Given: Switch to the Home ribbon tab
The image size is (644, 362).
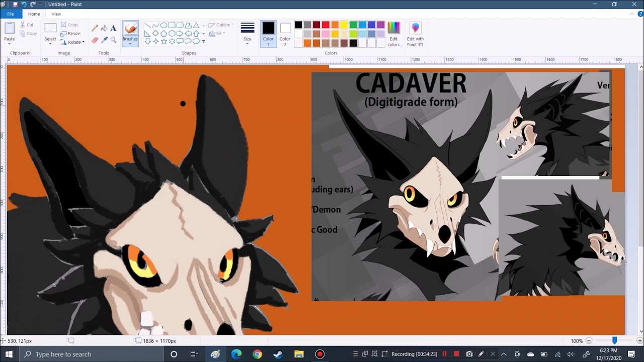Looking at the screenshot, I should 34,14.
